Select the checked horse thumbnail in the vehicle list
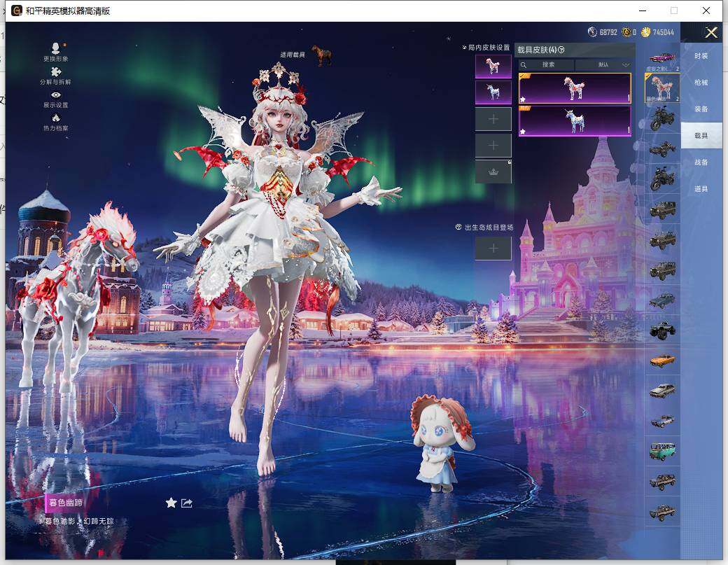This screenshot has width=728, height=565. click(x=662, y=88)
